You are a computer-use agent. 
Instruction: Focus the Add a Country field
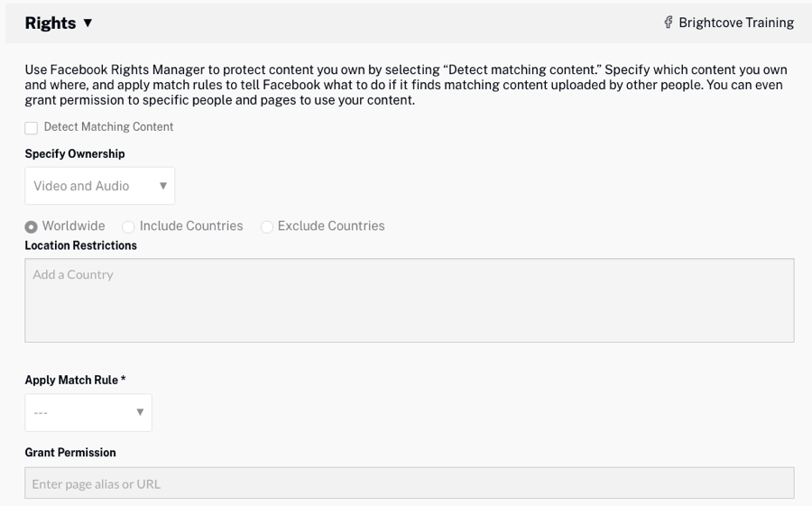[409, 300]
